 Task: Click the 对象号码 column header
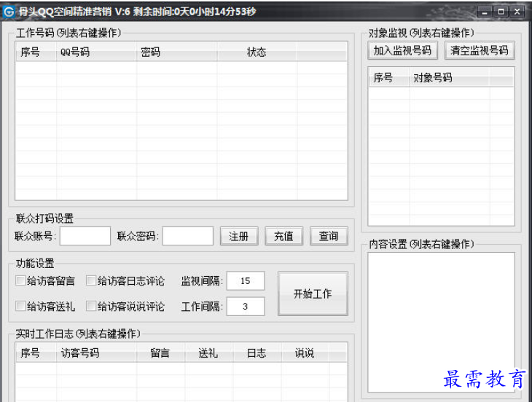point(449,78)
